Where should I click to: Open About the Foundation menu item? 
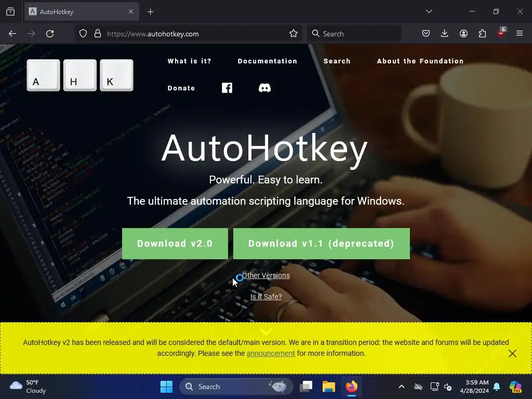coord(420,61)
